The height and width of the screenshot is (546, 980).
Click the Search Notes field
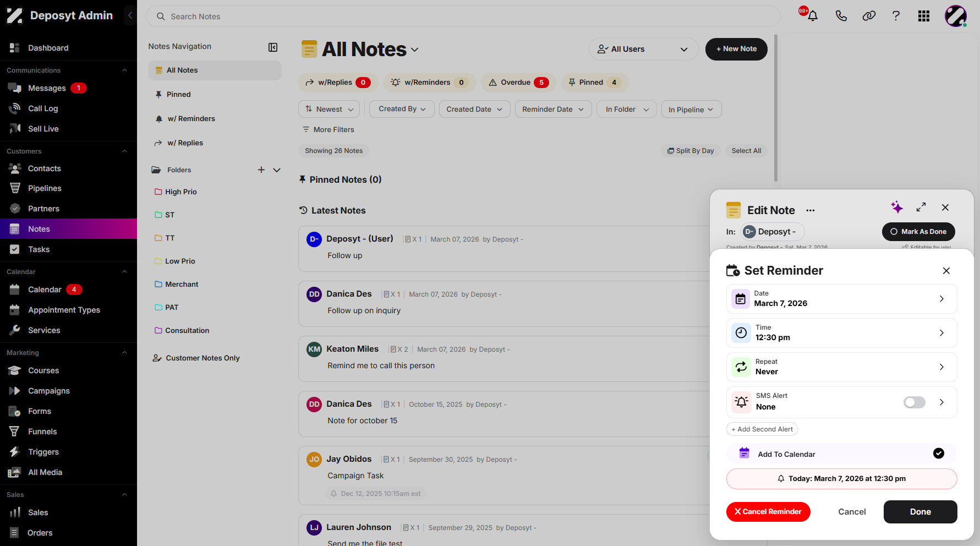point(463,17)
